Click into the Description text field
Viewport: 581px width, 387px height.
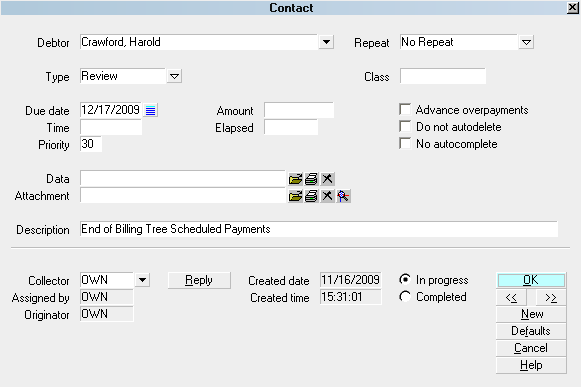click(319, 229)
